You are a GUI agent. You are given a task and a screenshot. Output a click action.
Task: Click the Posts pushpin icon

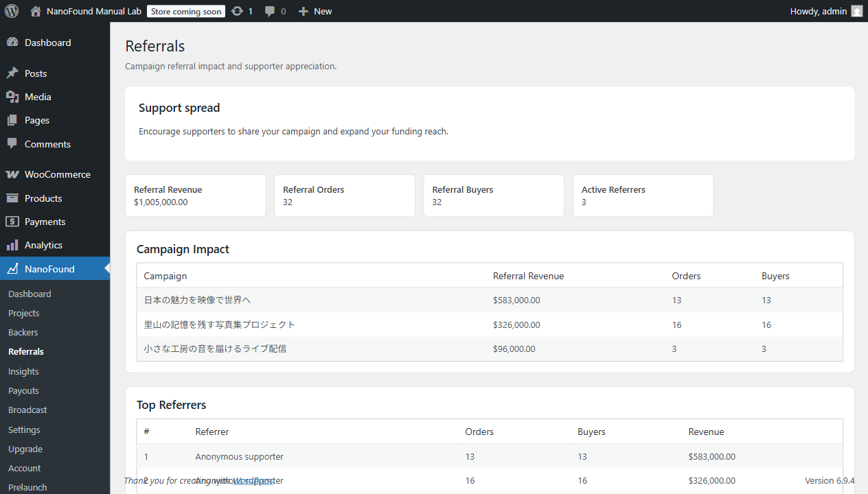(12, 73)
